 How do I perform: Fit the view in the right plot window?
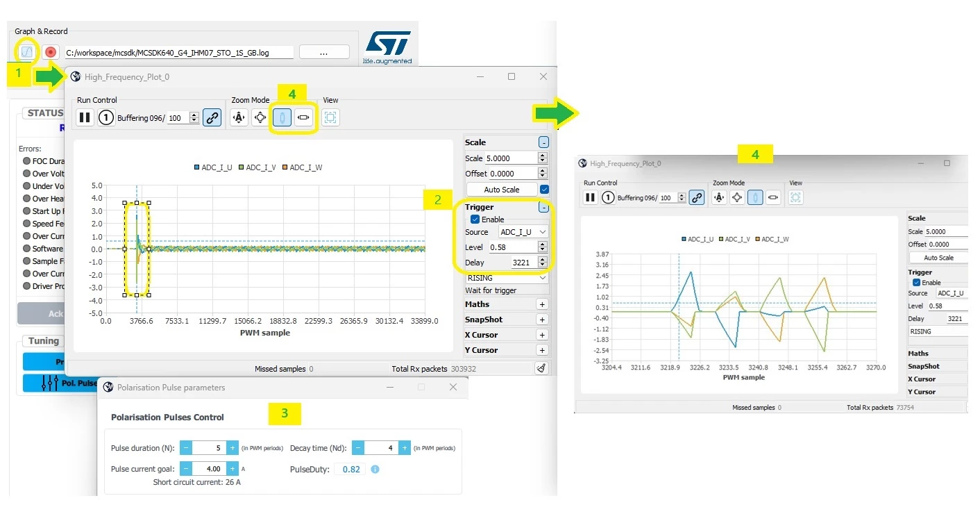[x=796, y=197]
